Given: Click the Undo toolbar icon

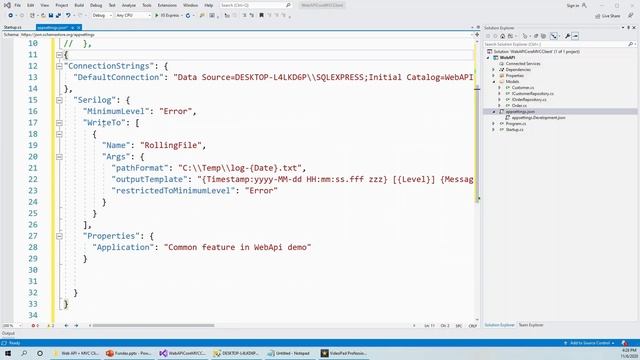Looking at the screenshot, I should coord(68,16).
